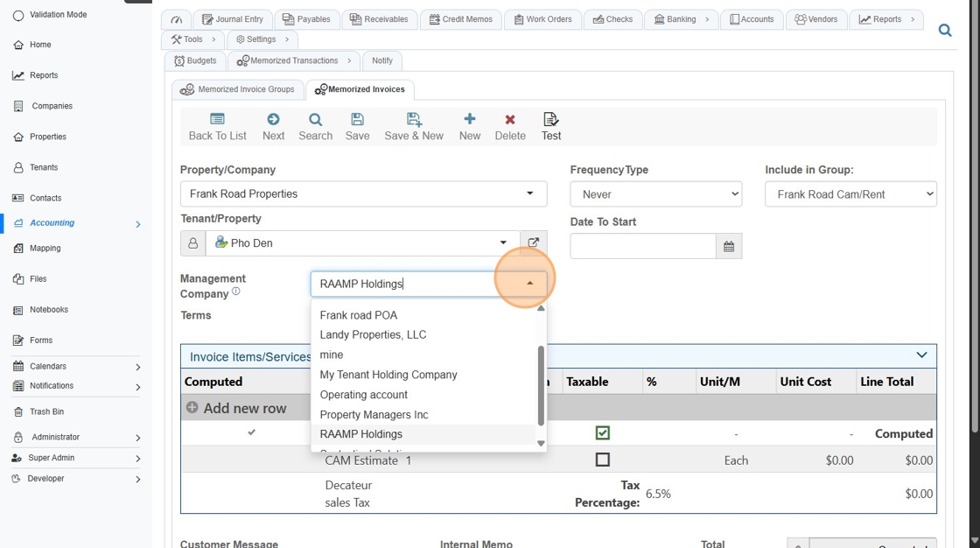Toggle Validation Mode radio button
This screenshot has height=548, width=980.
click(18, 15)
